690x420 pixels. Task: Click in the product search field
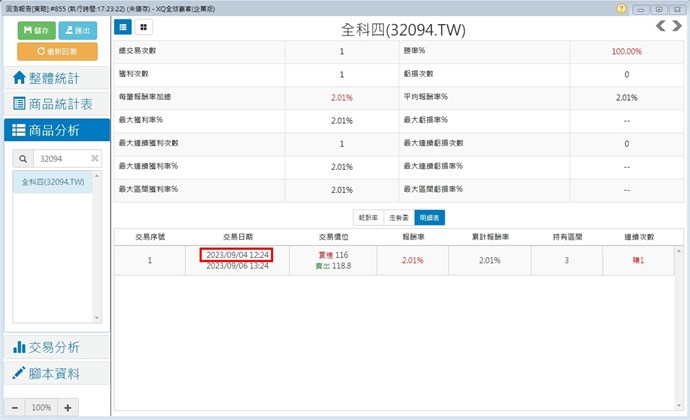[58, 158]
